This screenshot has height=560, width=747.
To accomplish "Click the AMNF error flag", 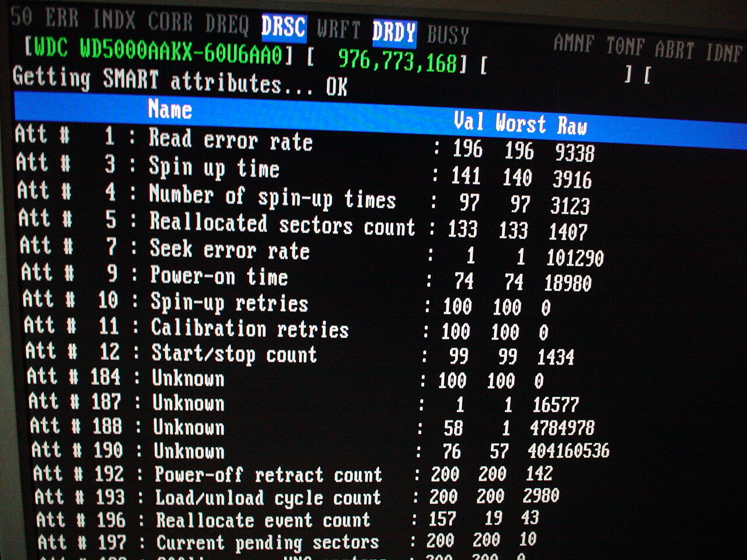I will coord(574,43).
